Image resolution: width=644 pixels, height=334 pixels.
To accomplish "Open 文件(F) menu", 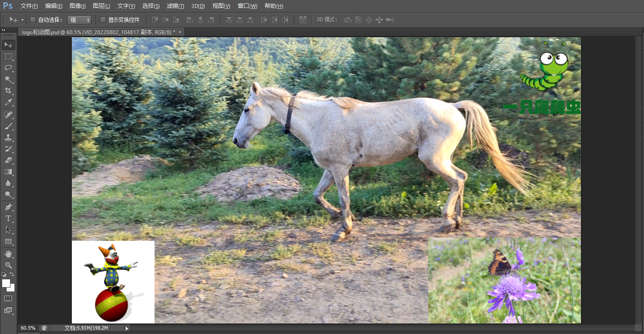I will (29, 6).
